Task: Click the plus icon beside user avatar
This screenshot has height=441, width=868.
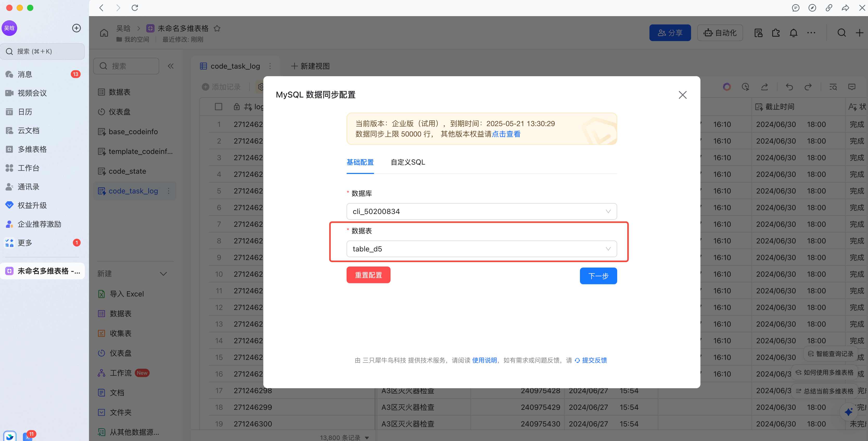Action: 76,28
